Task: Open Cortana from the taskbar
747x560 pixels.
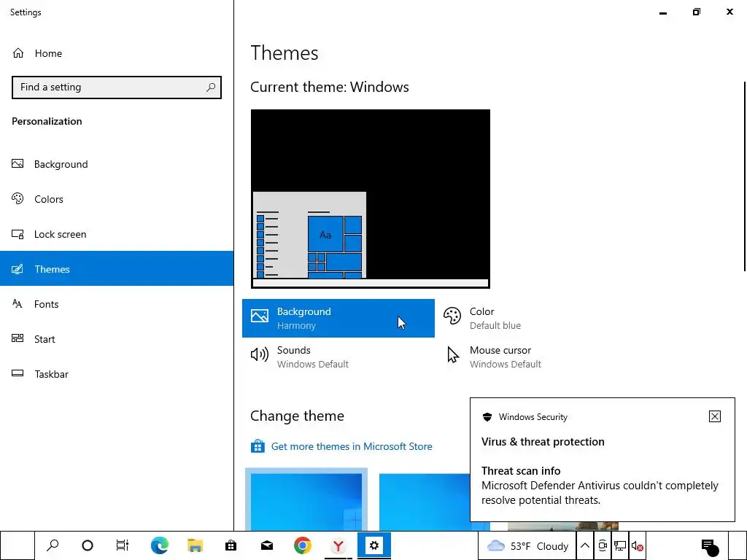Action: [88, 545]
